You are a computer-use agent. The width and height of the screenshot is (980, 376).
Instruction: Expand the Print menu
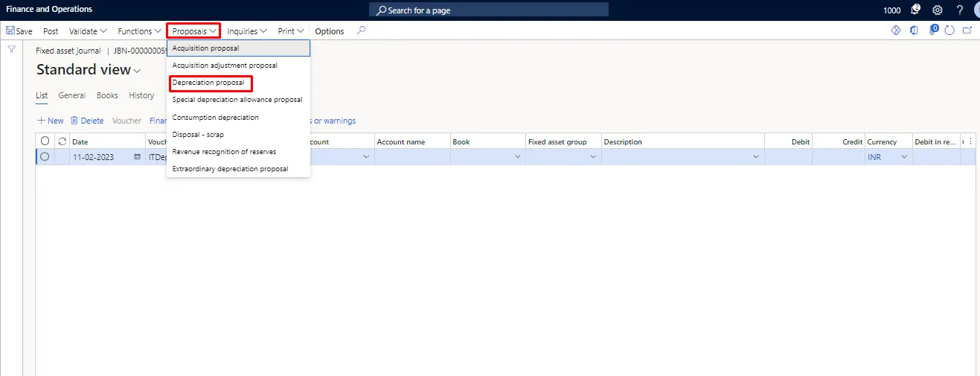point(291,31)
